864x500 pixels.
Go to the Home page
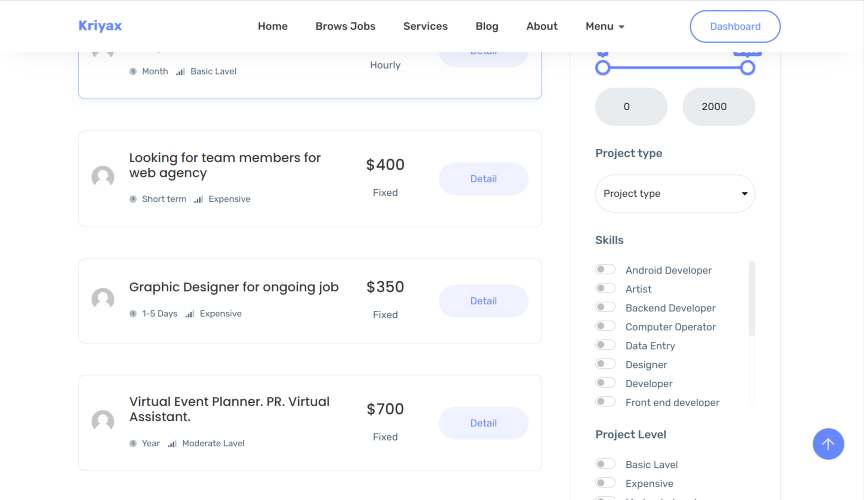click(x=272, y=26)
